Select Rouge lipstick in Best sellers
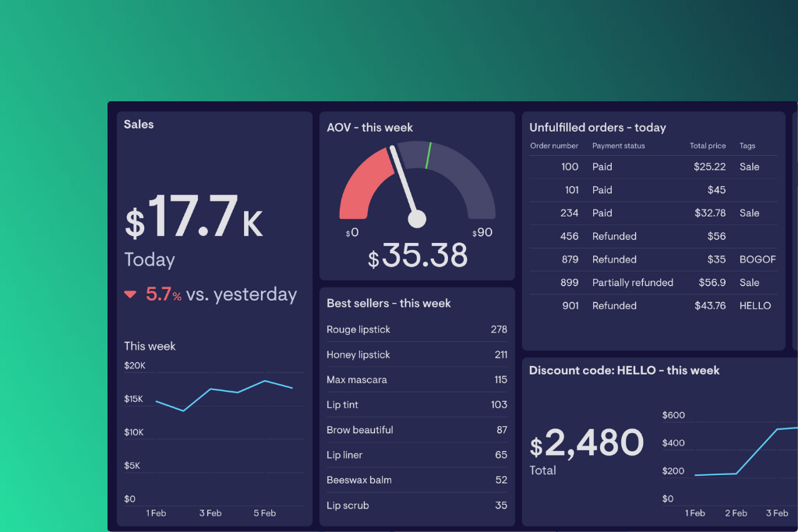Image resolution: width=798 pixels, height=532 pixels. click(x=358, y=329)
